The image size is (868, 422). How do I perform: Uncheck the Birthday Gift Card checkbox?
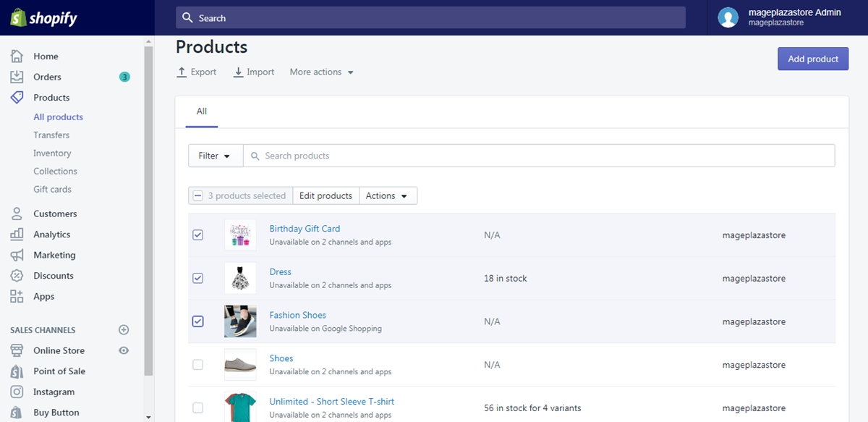pyautogui.click(x=197, y=235)
